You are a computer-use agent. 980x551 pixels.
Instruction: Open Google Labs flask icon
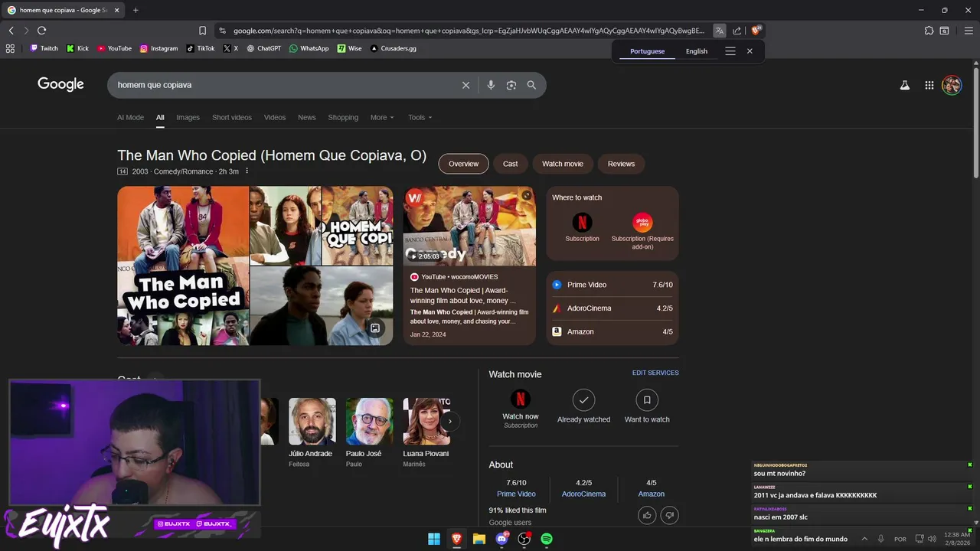(905, 86)
